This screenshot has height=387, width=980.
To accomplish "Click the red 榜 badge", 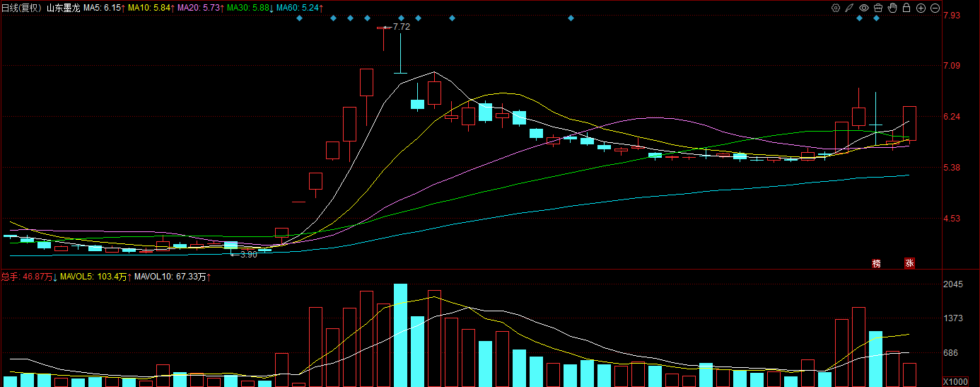I will click(877, 263).
